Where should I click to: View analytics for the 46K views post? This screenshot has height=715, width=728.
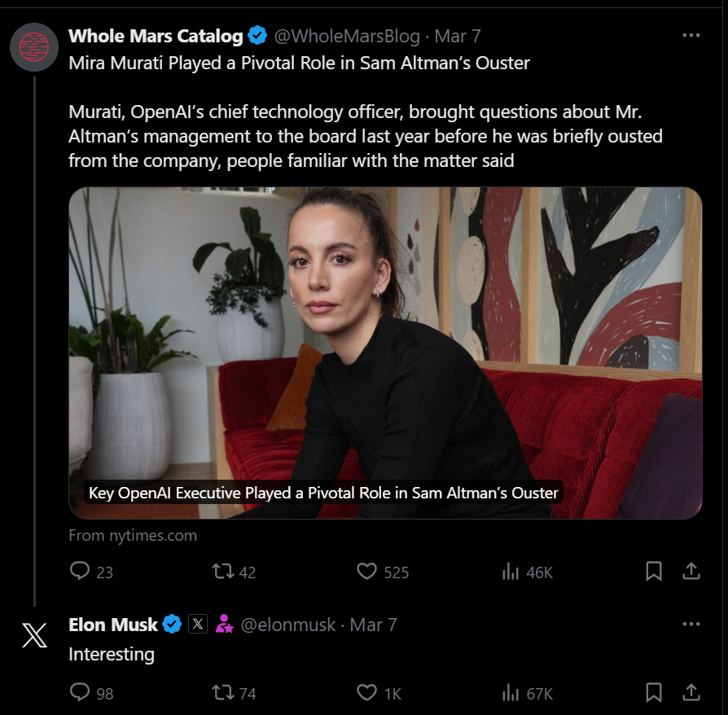[x=511, y=572]
